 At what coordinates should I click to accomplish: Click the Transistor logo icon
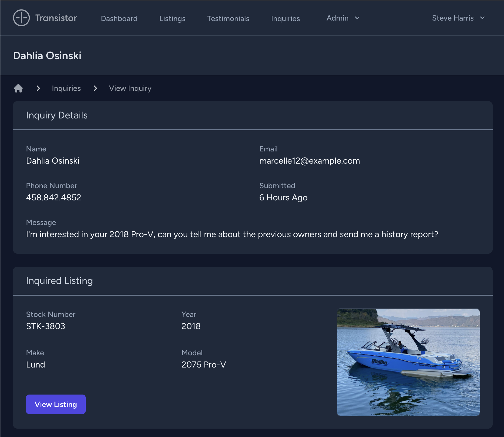[21, 18]
